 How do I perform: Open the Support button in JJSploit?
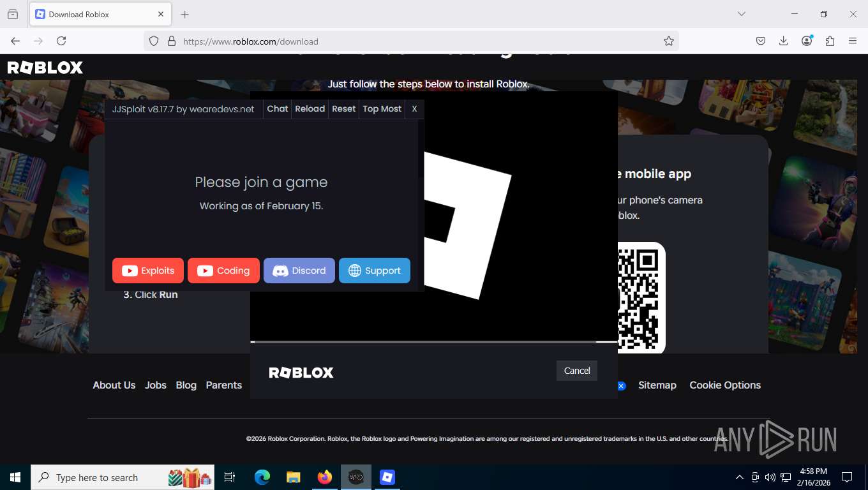coord(375,271)
